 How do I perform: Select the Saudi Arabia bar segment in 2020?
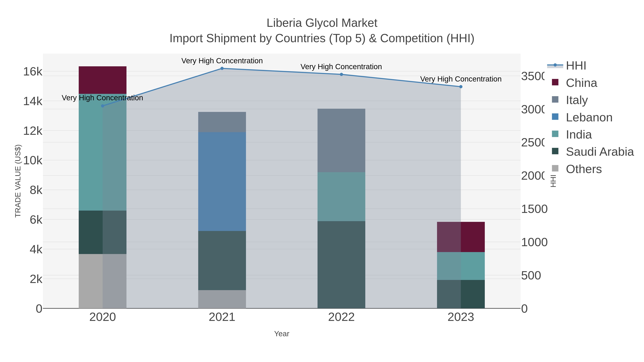pyautogui.click(x=103, y=232)
